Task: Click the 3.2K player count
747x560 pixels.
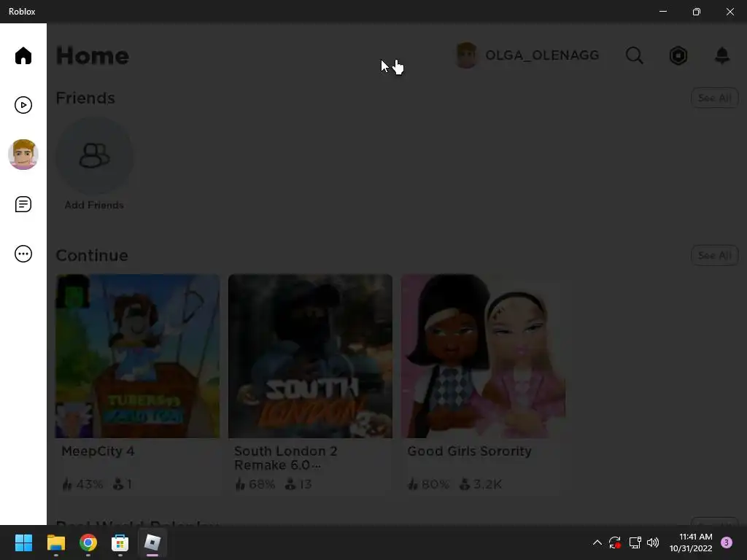Action: (481, 484)
